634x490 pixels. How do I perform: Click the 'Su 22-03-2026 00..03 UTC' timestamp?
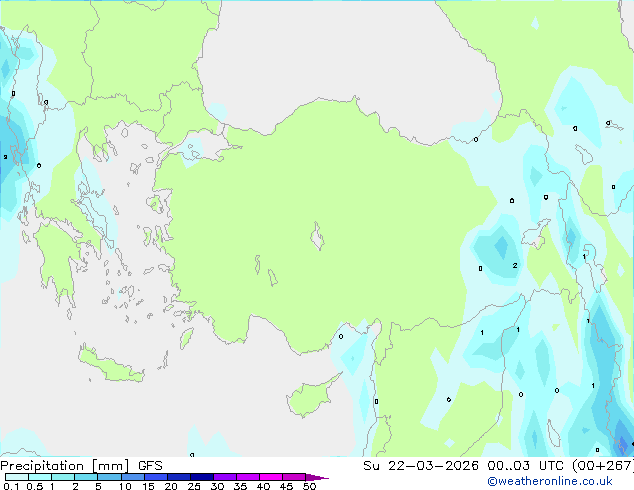coord(463,466)
